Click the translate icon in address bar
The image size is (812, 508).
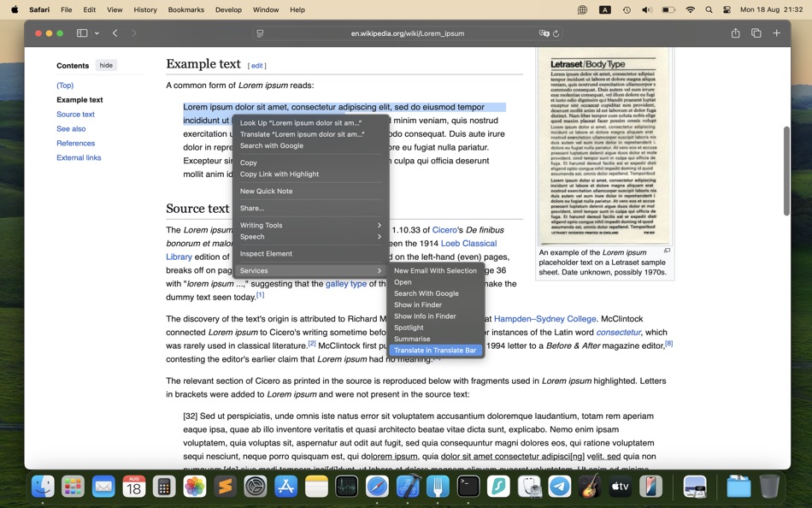(544, 33)
